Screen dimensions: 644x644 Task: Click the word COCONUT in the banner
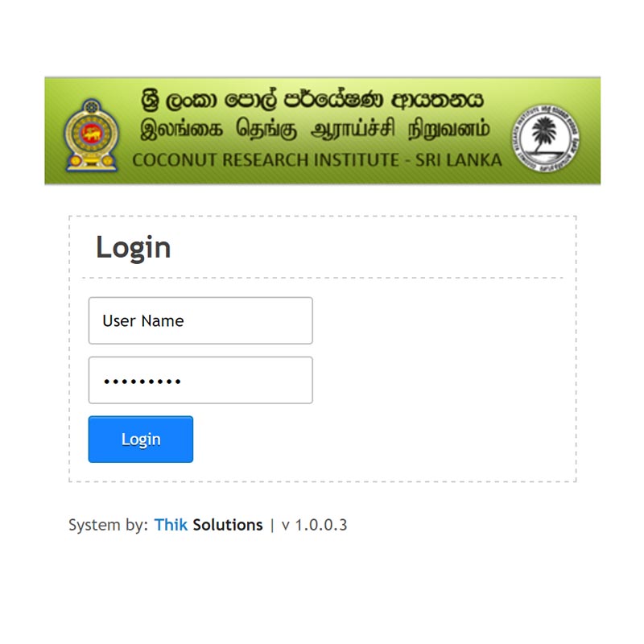174,159
